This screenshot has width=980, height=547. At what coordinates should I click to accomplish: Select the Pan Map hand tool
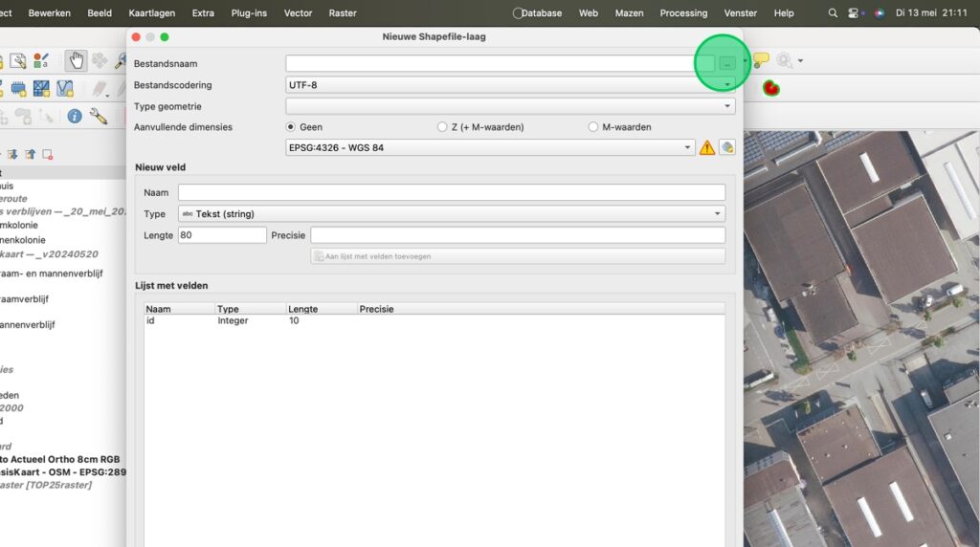(76, 61)
